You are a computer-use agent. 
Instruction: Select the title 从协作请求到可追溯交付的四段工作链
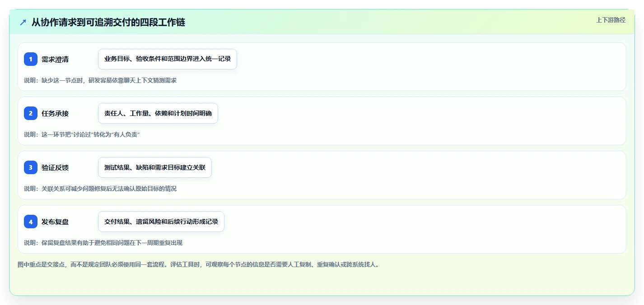[x=108, y=22]
